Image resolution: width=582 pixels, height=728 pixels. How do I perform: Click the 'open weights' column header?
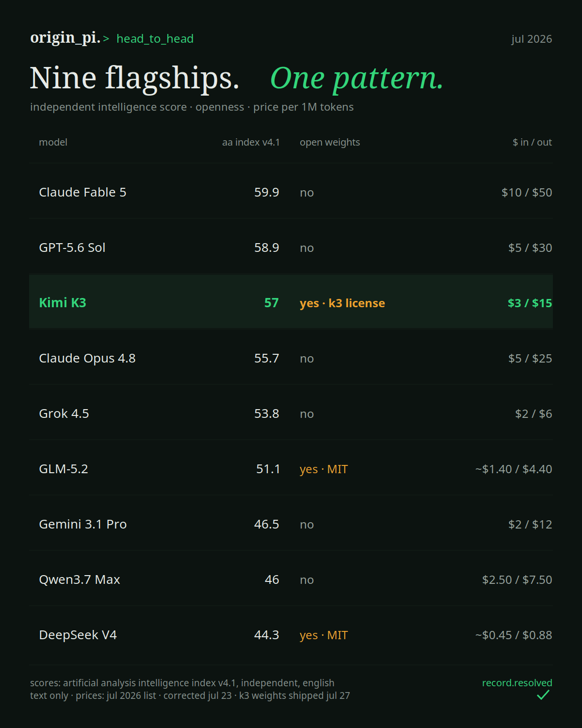pos(330,143)
